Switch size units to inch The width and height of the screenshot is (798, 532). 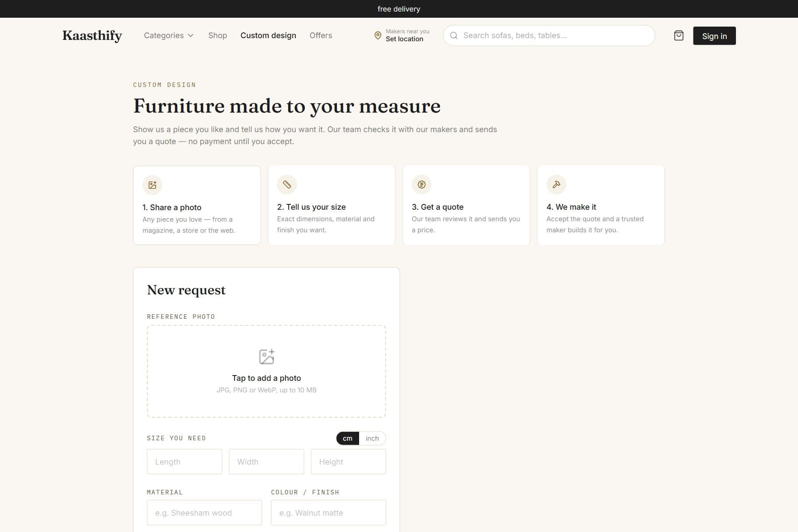pyautogui.click(x=372, y=438)
